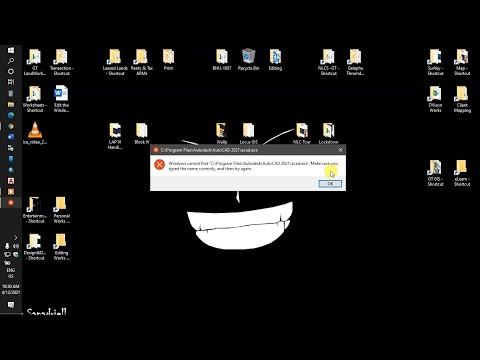Select the Locus GIS folder
The image size is (480, 360).
pos(248,133)
